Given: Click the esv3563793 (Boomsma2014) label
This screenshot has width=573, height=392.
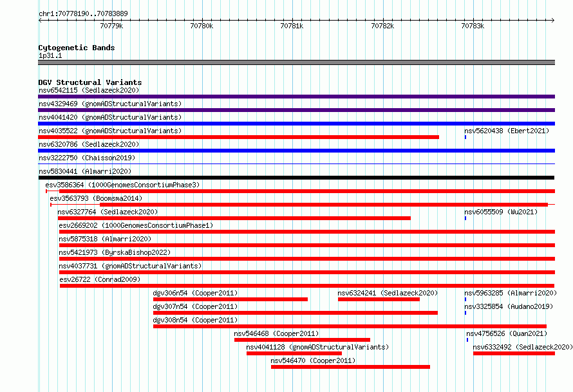Looking at the screenshot, I should pyautogui.click(x=96, y=198).
